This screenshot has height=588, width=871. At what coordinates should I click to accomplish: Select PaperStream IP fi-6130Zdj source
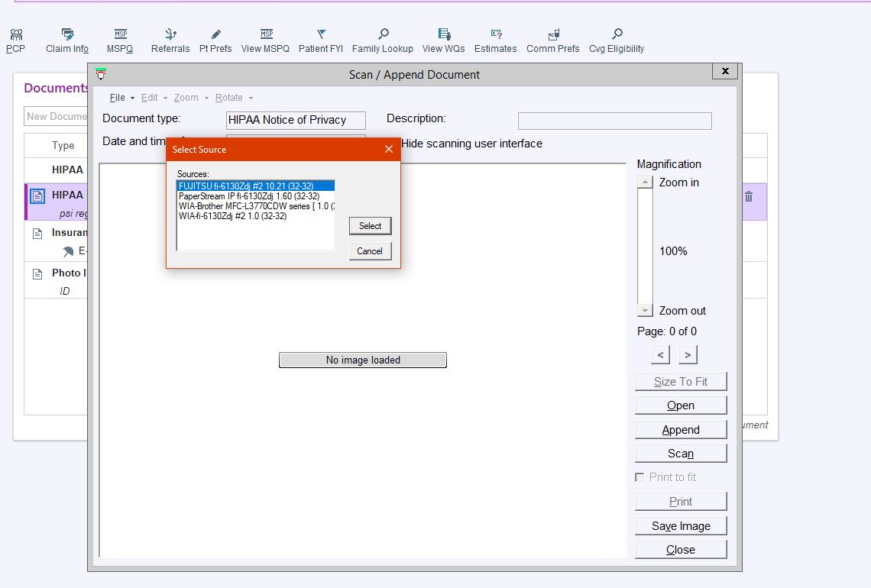[x=248, y=196]
